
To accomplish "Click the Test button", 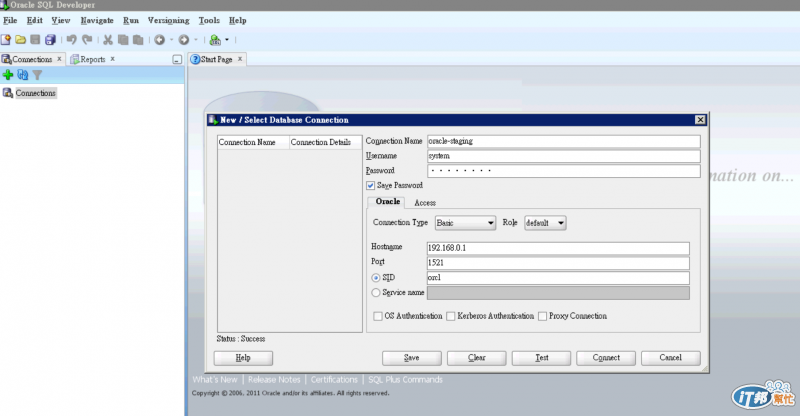I will pos(541,358).
